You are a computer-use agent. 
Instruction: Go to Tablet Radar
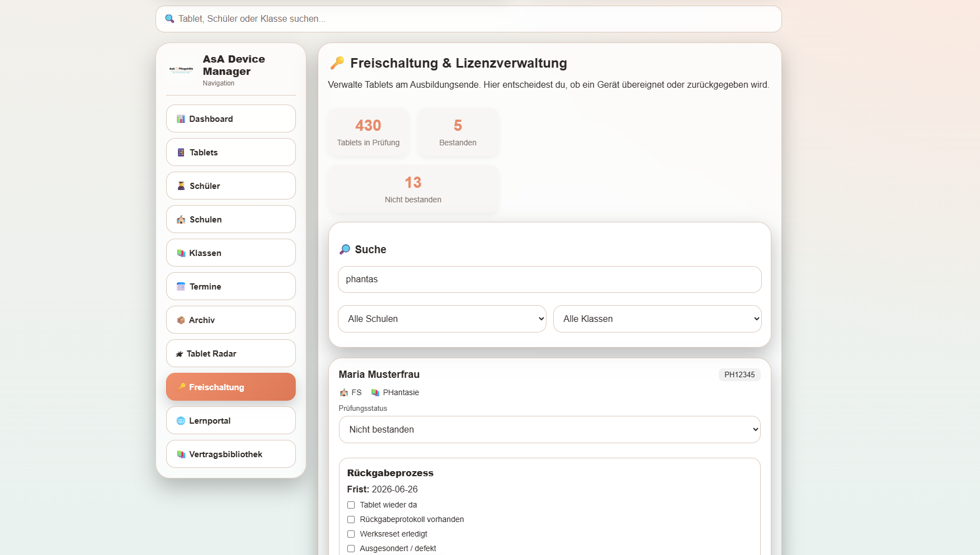pyautogui.click(x=230, y=353)
